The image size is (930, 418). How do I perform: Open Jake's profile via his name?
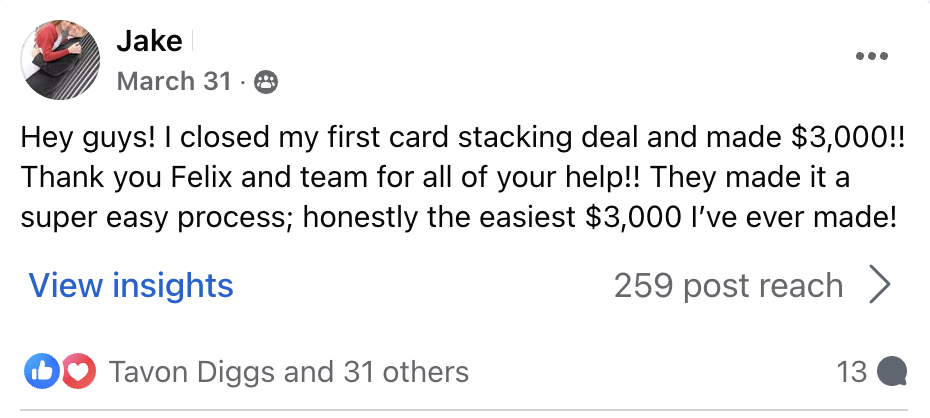tap(150, 41)
